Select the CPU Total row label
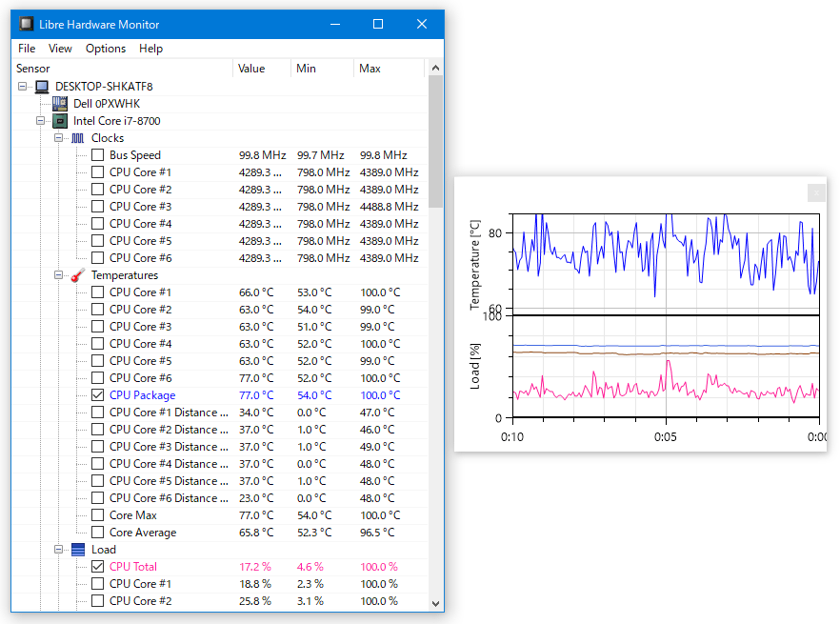This screenshot has height=624, width=840. tap(133, 567)
